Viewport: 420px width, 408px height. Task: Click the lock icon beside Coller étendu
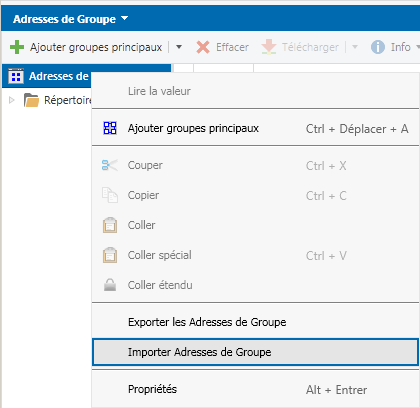point(110,285)
